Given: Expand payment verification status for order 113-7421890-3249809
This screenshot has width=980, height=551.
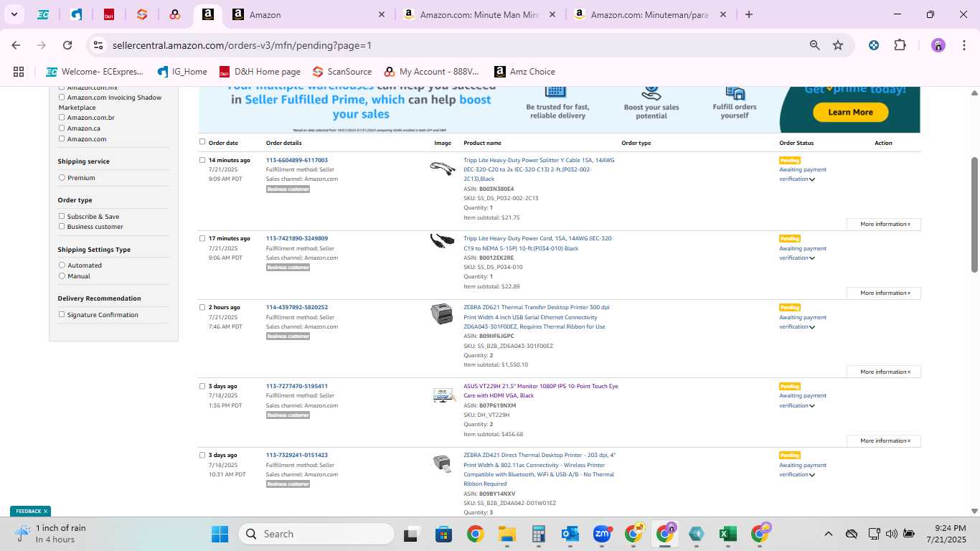Looking at the screenshot, I should [812, 258].
